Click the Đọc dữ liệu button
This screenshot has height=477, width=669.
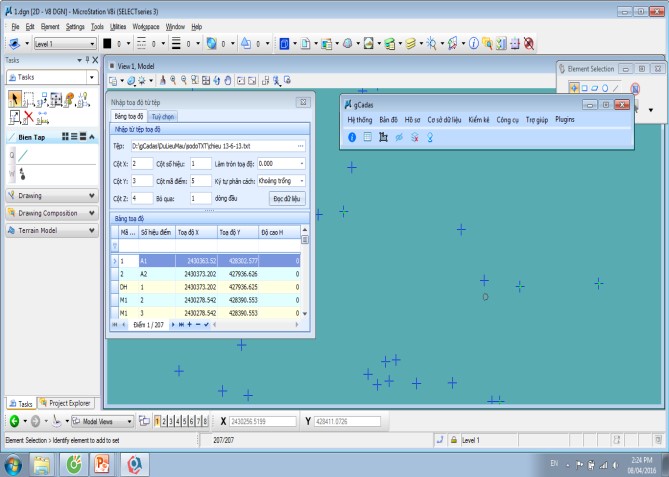(287, 199)
